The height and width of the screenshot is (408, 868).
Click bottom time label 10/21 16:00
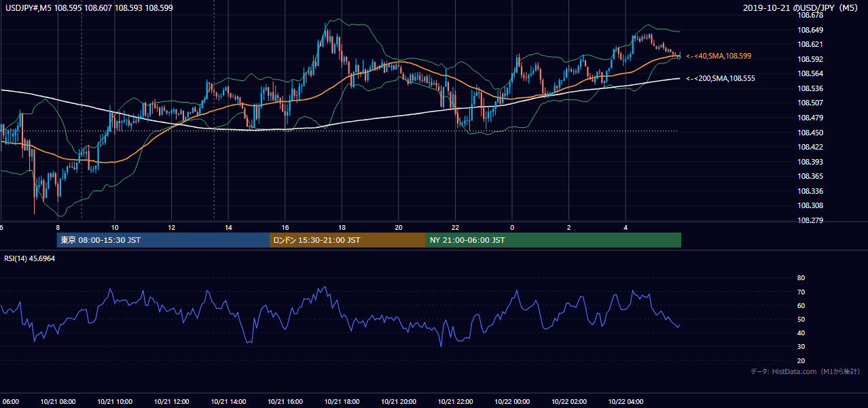click(x=285, y=401)
